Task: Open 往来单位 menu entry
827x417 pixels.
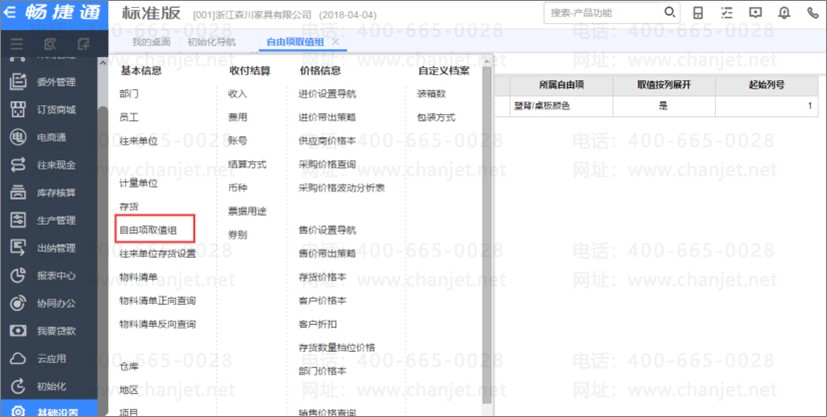Action: click(x=139, y=141)
